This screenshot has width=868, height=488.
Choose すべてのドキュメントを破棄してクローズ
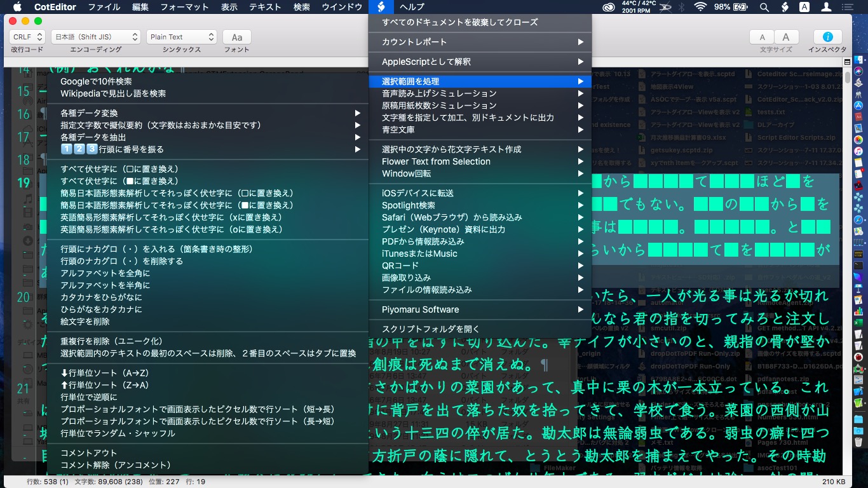point(480,22)
